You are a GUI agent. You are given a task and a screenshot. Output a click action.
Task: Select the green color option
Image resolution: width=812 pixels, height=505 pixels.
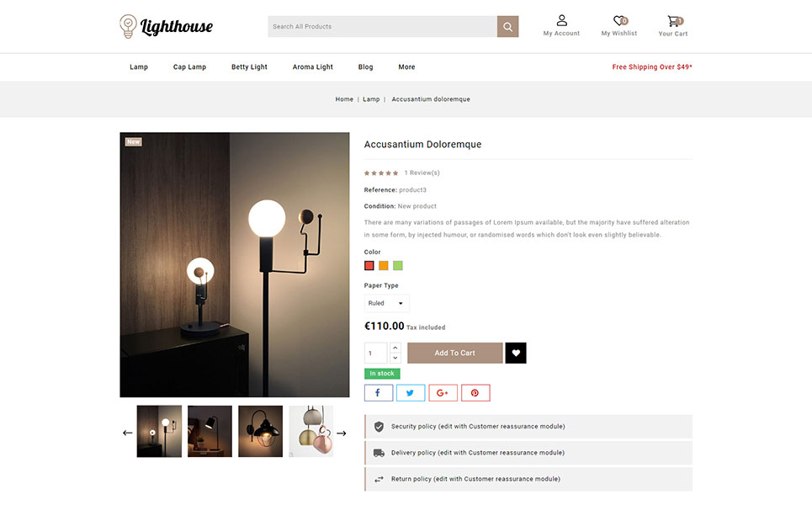398,266
